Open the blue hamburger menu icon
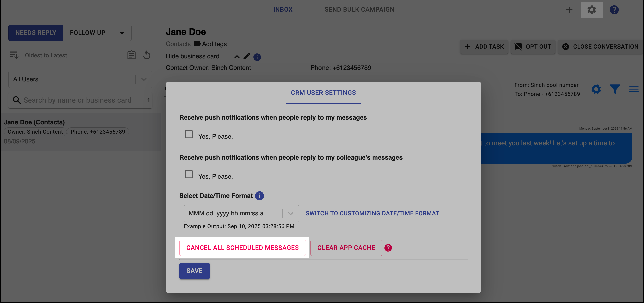 point(634,89)
